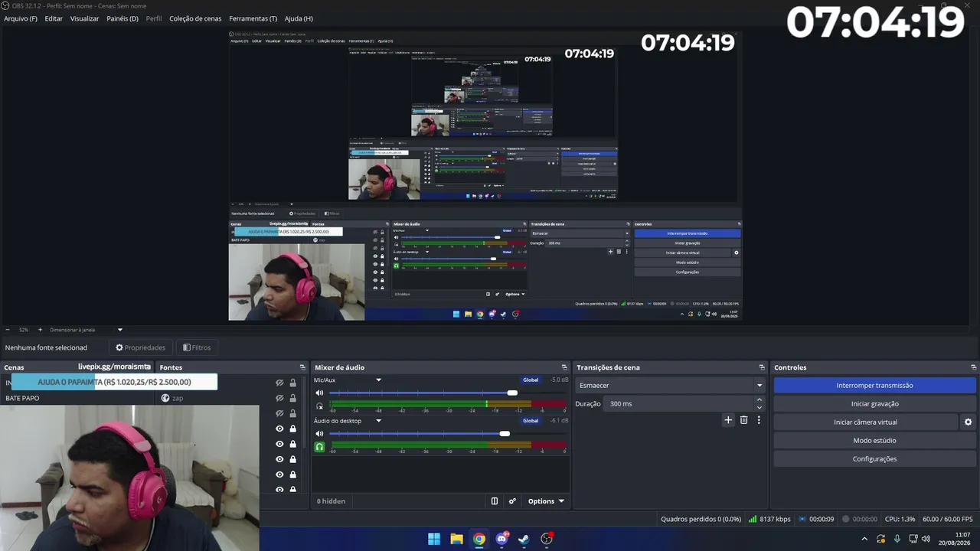Pop out the Controles dock
This screenshot has width=980, height=551.
click(x=973, y=367)
